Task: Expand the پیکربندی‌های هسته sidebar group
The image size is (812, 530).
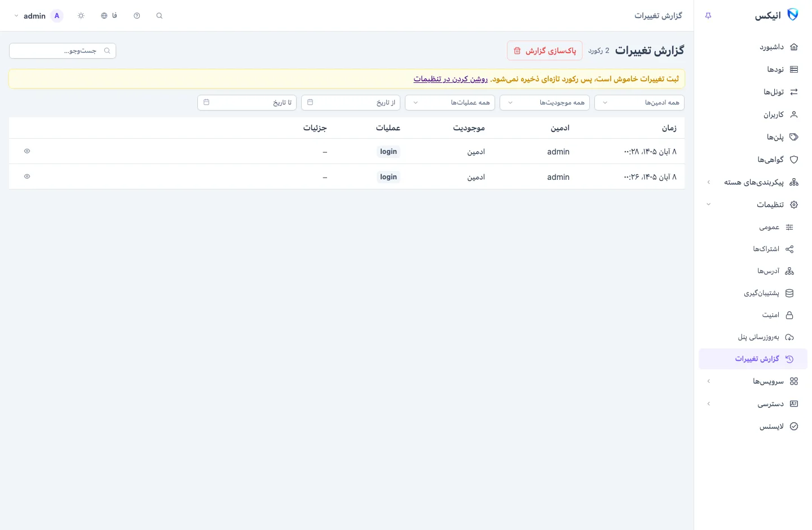Action: pyautogui.click(x=753, y=182)
